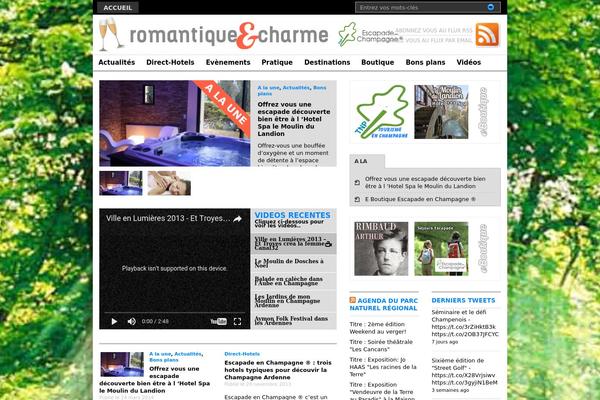The height and width of the screenshot is (400, 600).
Task: Open tweet link about Street Golf
Action: pos(465,371)
